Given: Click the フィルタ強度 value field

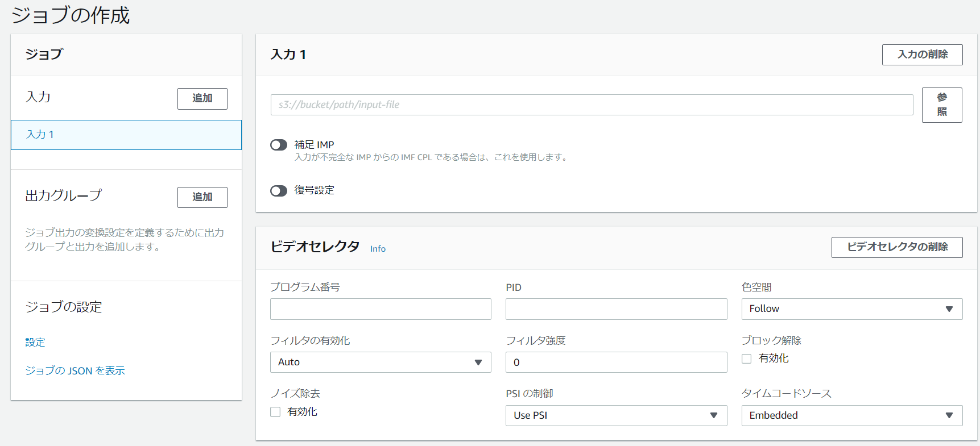Looking at the screenshot, I should click(616, 362).
